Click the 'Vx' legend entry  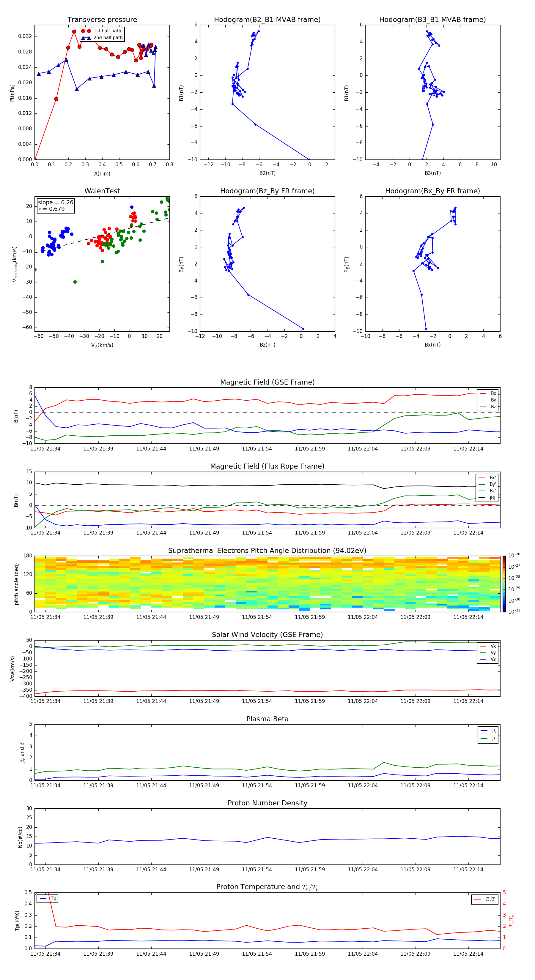click(488, 646)
